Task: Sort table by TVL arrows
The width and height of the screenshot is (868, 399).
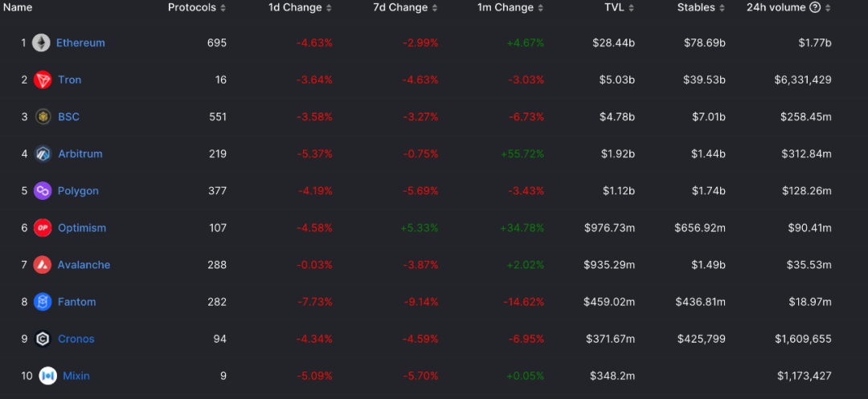Action: [631, 8]
